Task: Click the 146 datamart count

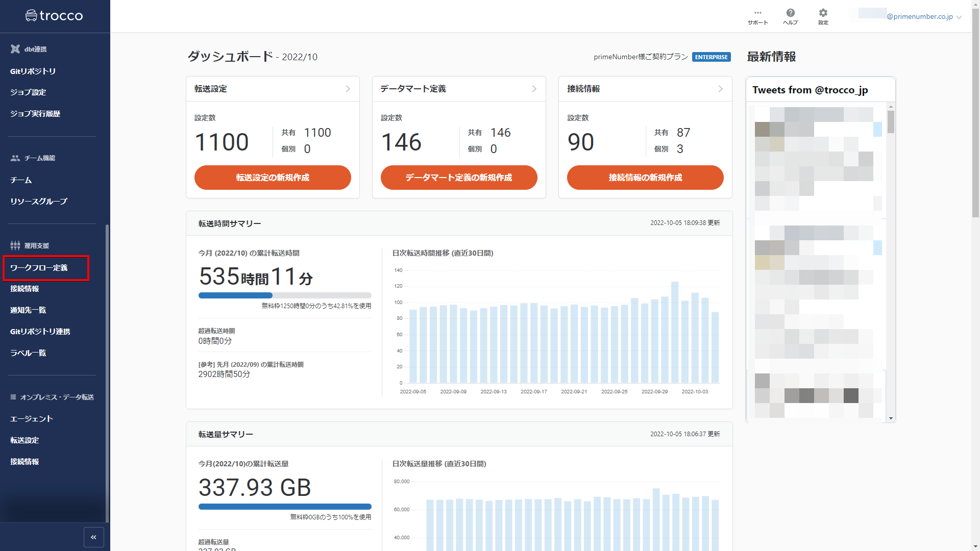Action: 401,142
